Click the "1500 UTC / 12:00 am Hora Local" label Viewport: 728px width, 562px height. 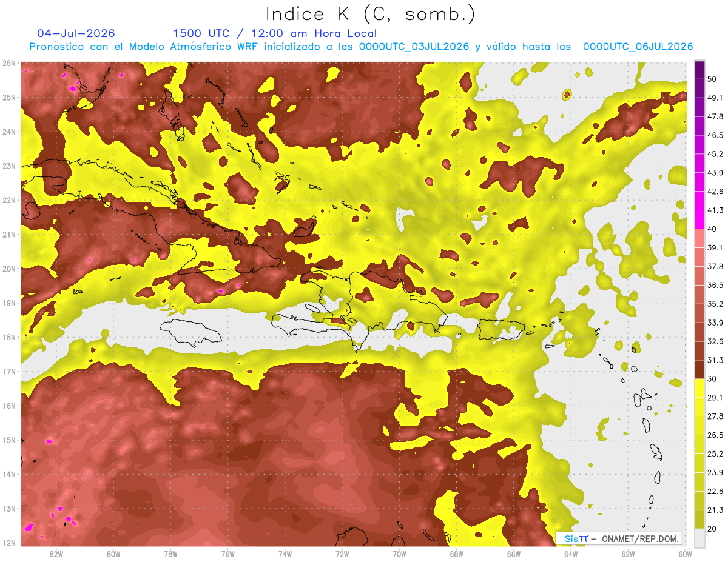(x=275, y=33)
